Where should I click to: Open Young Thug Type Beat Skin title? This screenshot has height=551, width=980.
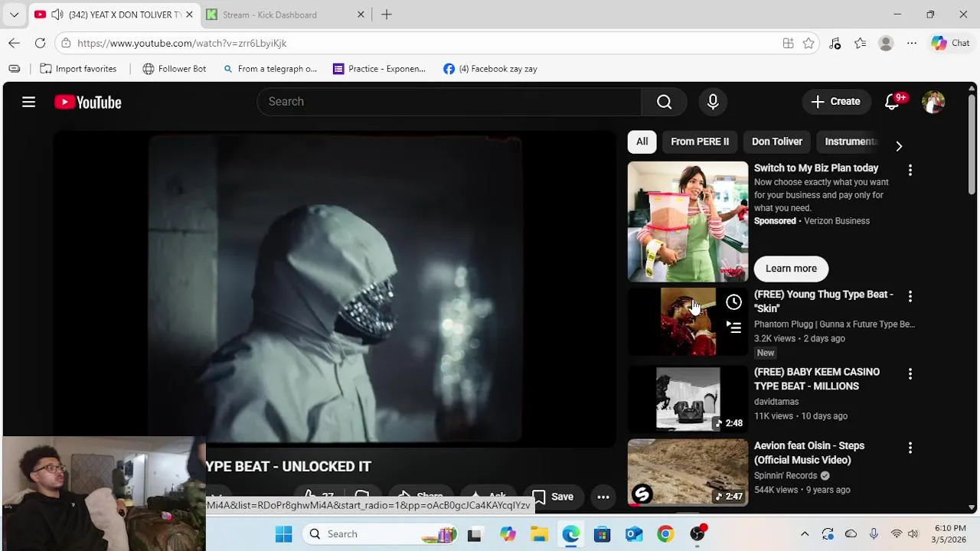click(824, 302)
